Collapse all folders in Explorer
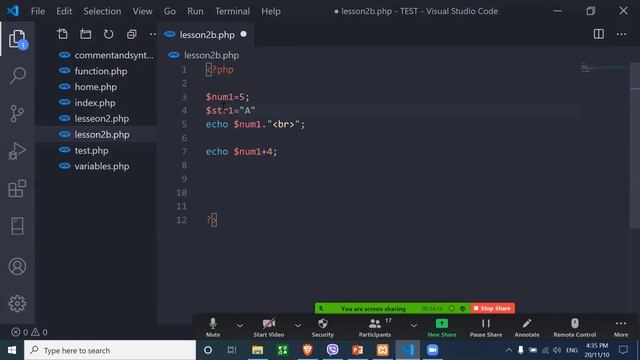The width and height of the screenshot is (640, 360). pyautogui.click(x=131, y=34)
